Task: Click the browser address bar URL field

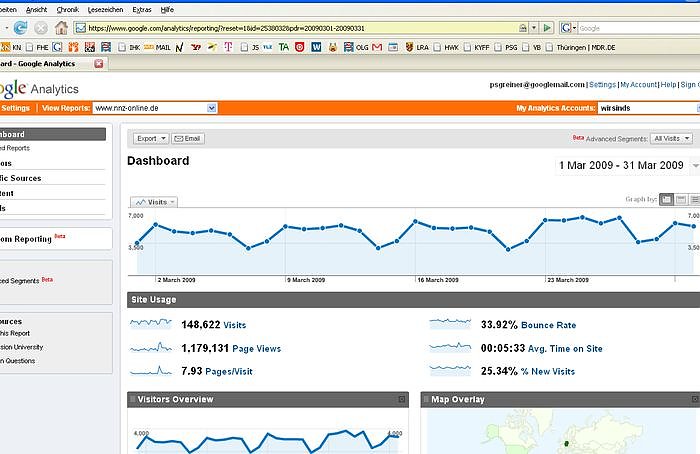Action: pyautogui.click(x=300, y=28)
